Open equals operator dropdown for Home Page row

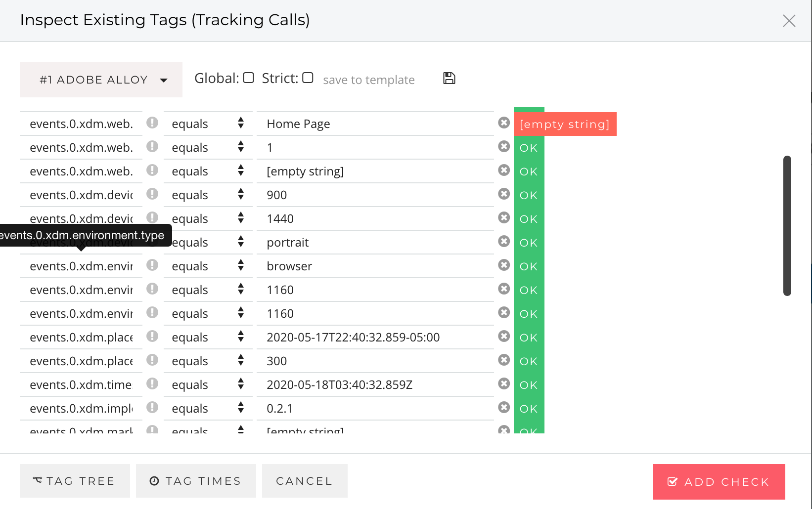click(208, 124)
